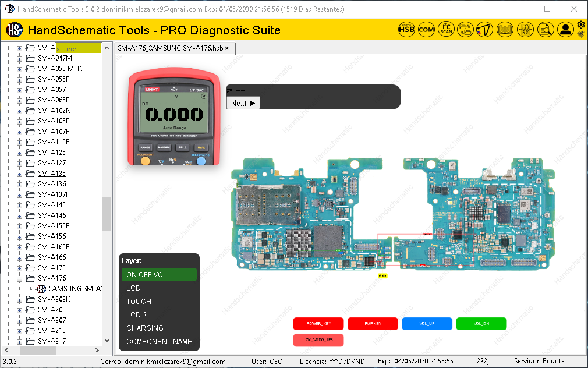Expand the SM-A127 tree node

[x=19, y=164]
